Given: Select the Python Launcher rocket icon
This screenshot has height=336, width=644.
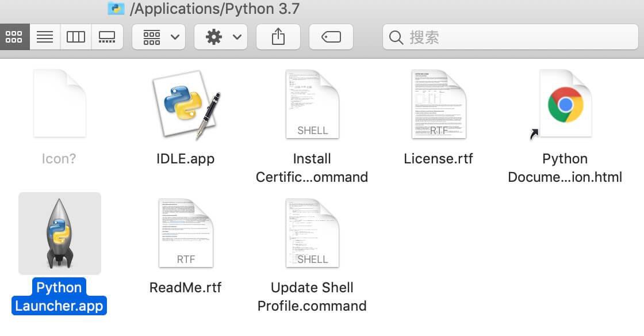Looking at the screenshot, I should point(60,234).
